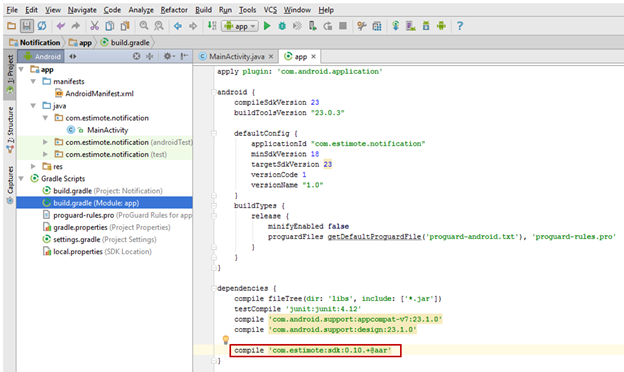Collapse the Gradle Scripts node
The width and height of the screenshot is (624, 372).
21,179
